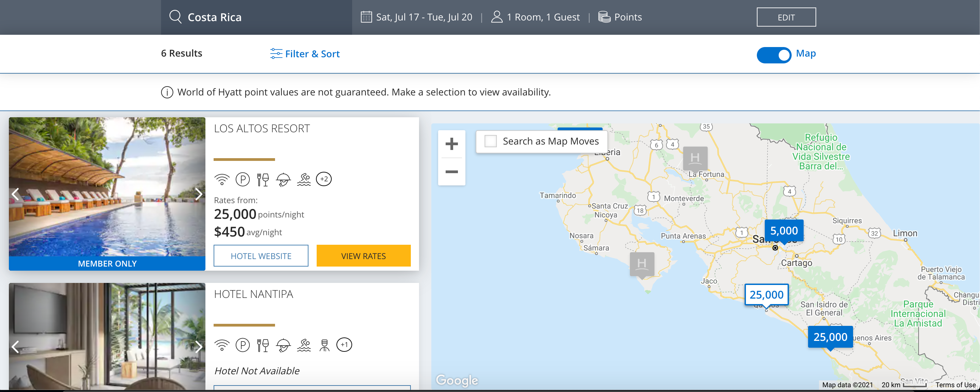The width and height of the screenshot is (980, 392).
Task: Click the calendar icon for the stay dates
Action: point(366,17)
